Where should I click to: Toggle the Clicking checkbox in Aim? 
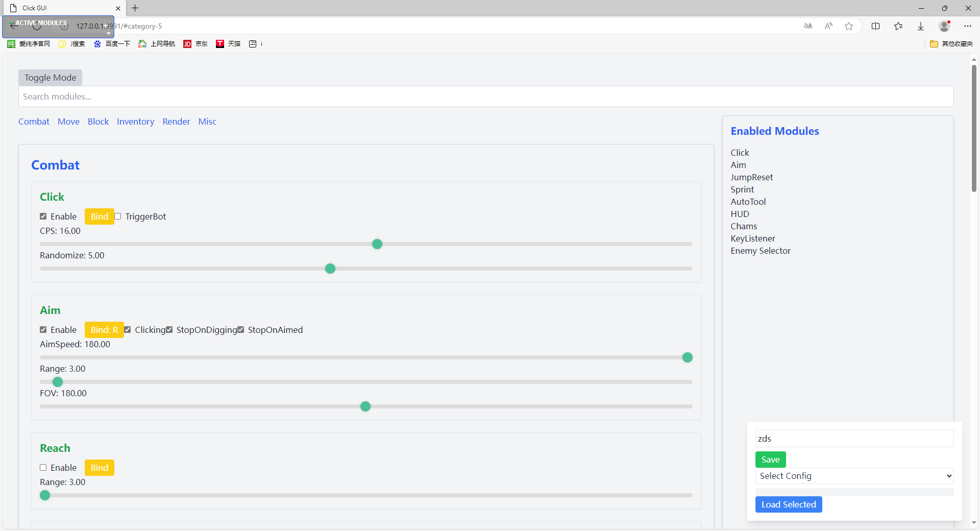point(128,330)
